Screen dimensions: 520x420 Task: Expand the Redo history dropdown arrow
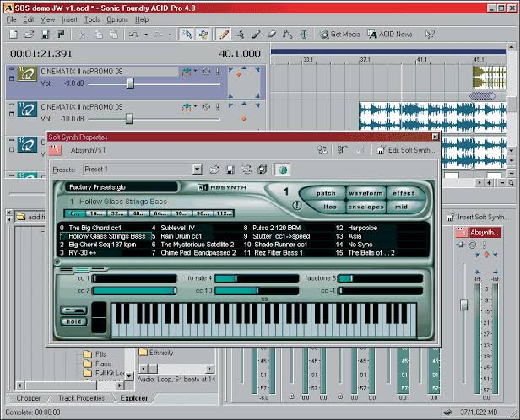[x=171, y=34]
